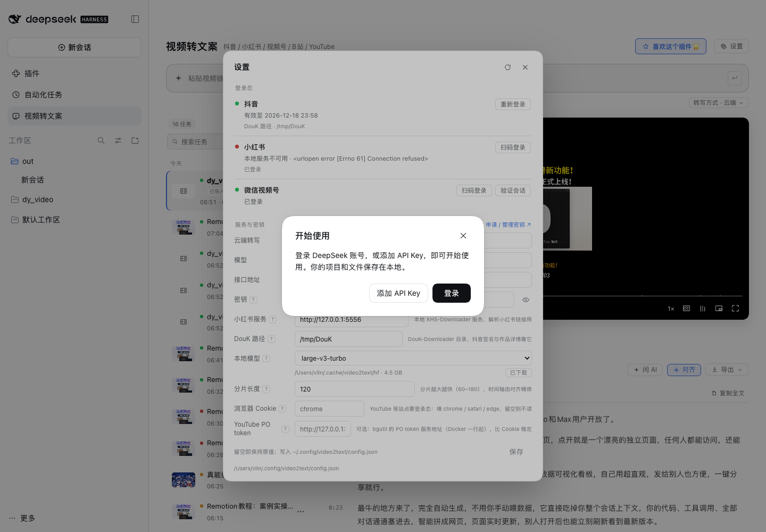Click 重新登录 for 抖音
Image resolution: width=766 pixels, height=532 pixels.
(x=513, y=104)
